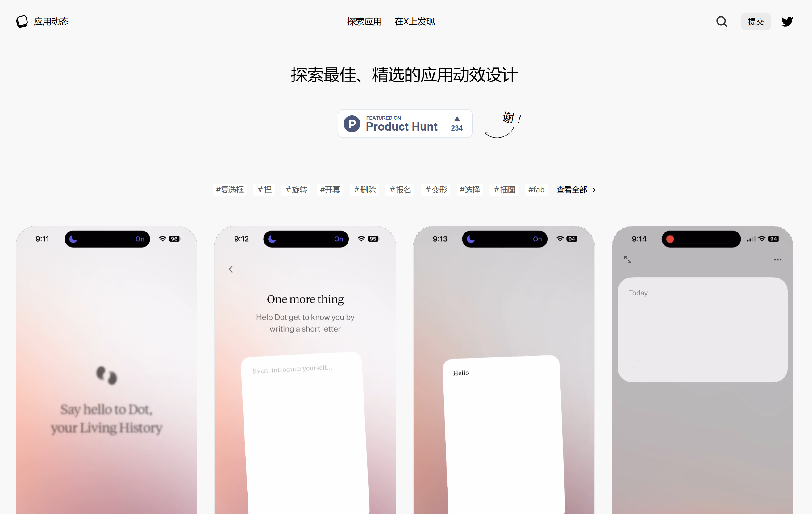
Task: Select the #旋转 filter tag
Action: [297, 189]
